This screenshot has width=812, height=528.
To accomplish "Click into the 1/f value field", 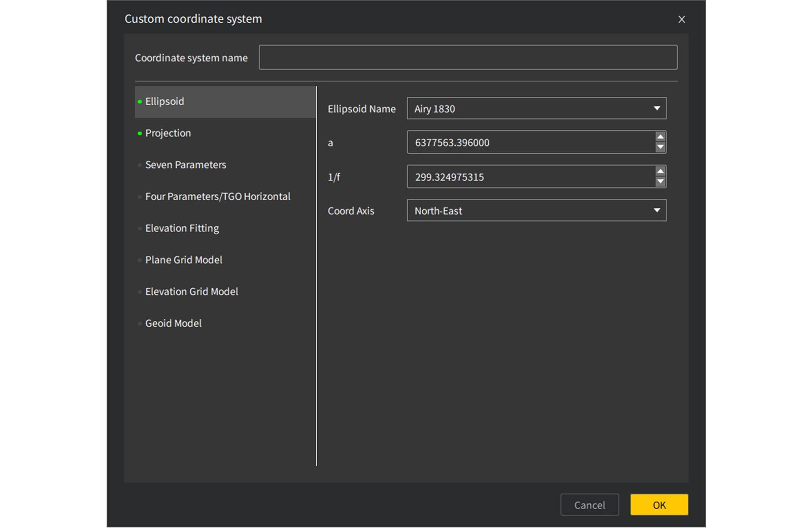I will (530, 177).
